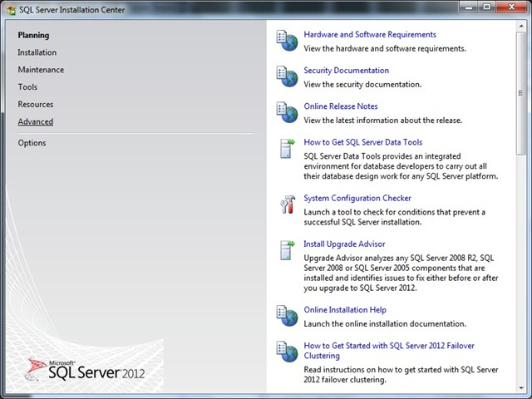Click the failover clustering instructions description
532x399 pixels.
(401, 375)
